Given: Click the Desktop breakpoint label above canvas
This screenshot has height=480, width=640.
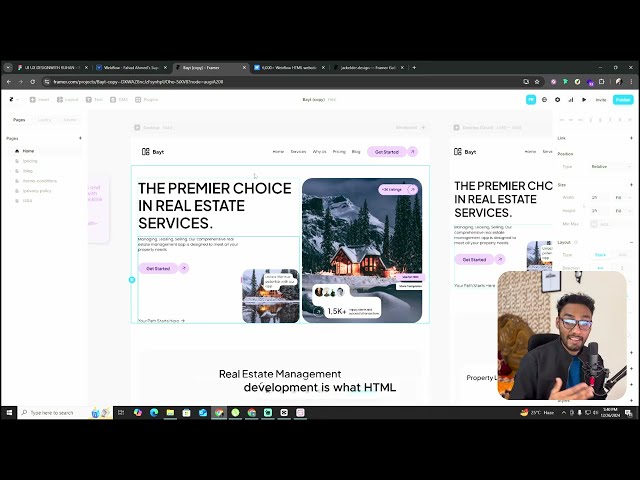Looking at the screenshot, I should click(x=153, y=127).
